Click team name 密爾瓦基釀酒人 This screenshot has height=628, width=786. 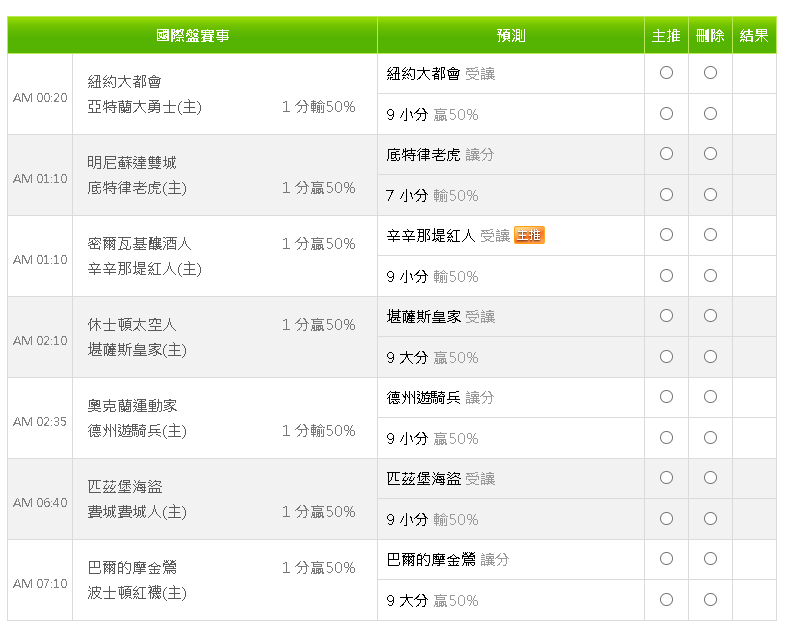point(139,244)
